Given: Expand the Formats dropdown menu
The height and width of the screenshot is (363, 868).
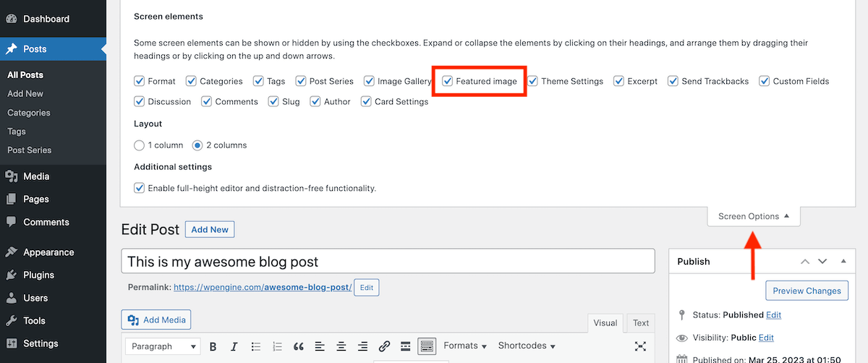Looking at the screenshot, I should 465,346.
